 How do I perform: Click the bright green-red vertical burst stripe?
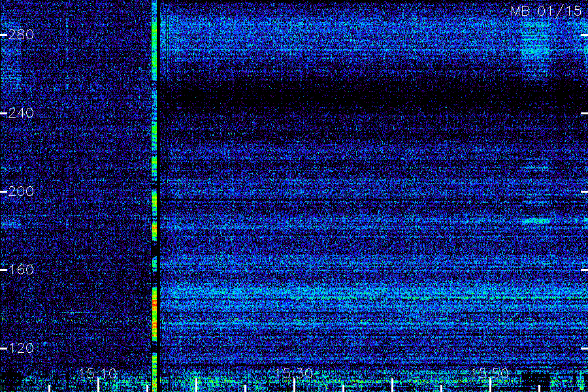tap(154, 196)
